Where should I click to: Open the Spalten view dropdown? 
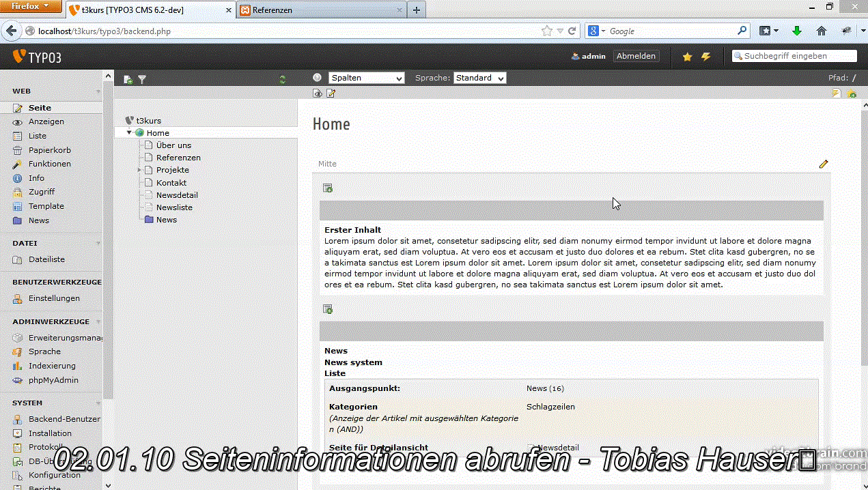367,78
